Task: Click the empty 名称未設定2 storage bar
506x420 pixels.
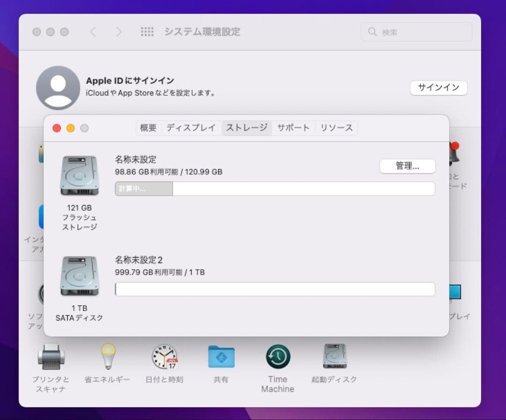Action: tap(275, 289)
